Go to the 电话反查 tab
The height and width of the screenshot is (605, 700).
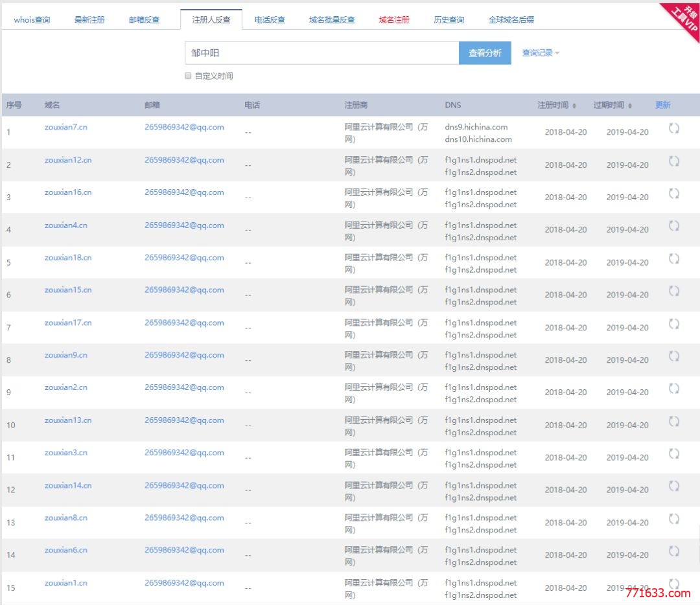click(x=270, y=19)
